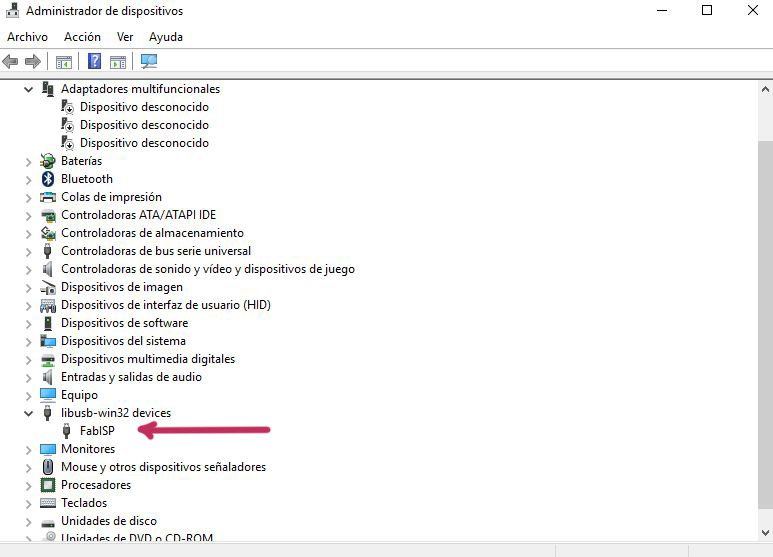Expand the Teclados node chevron
The height and width of the screenshot is (557, 773).
pyautogui.click(x=29, y=503)
